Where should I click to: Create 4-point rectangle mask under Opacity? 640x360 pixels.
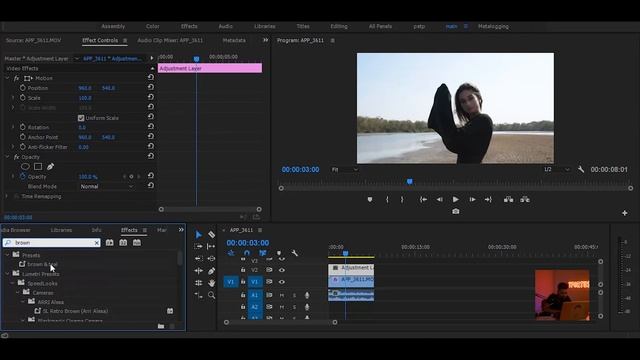tap(38, 167)
